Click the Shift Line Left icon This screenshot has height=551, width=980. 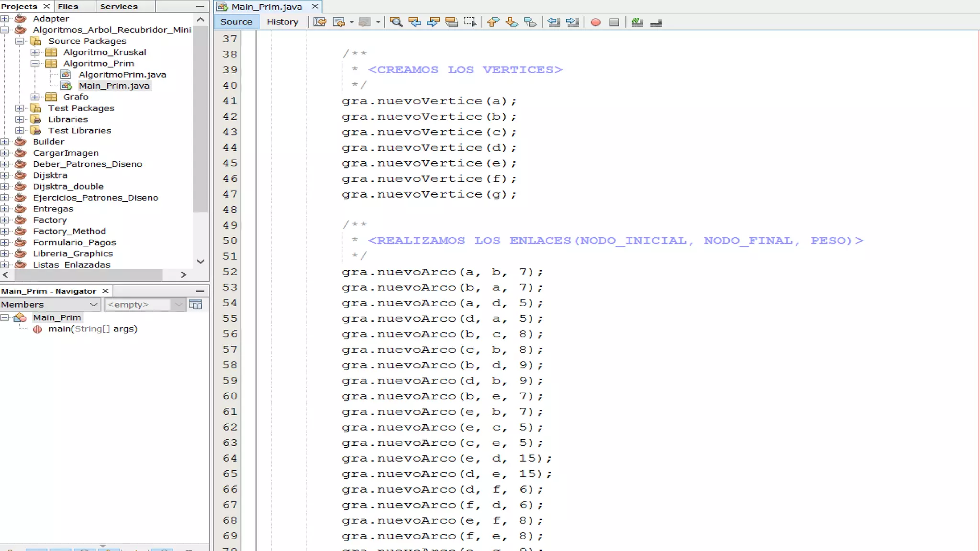pyautogui.click(x=554, y=22)
